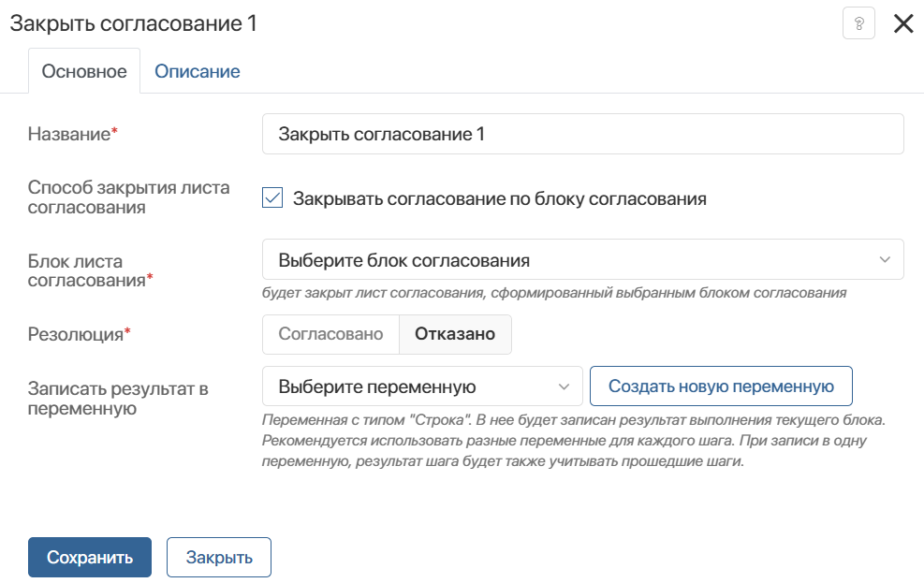Click the Сохранить button
The height and width of the screenshot is (583, 924).
90,557
